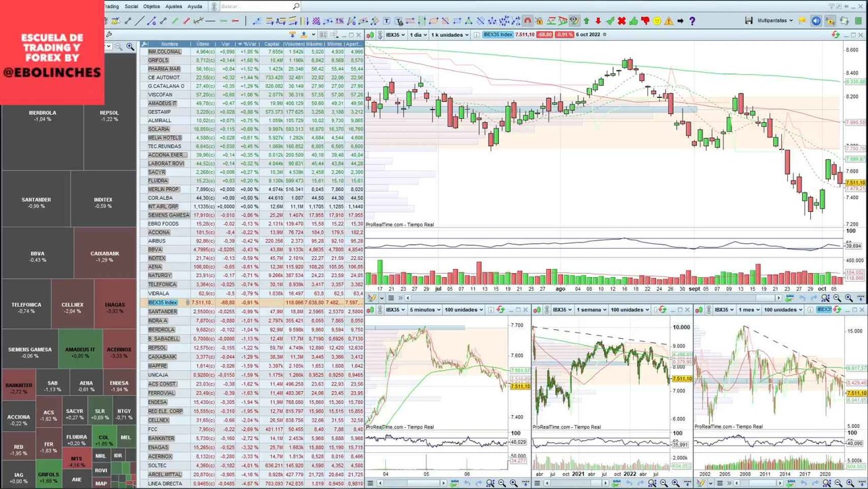Select the straight line drawing tool

[x=139, y=21]
